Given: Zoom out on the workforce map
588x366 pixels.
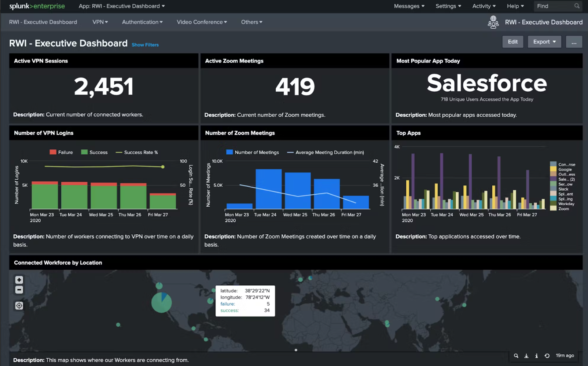Looking at the screenshot, I should point(19,290).
